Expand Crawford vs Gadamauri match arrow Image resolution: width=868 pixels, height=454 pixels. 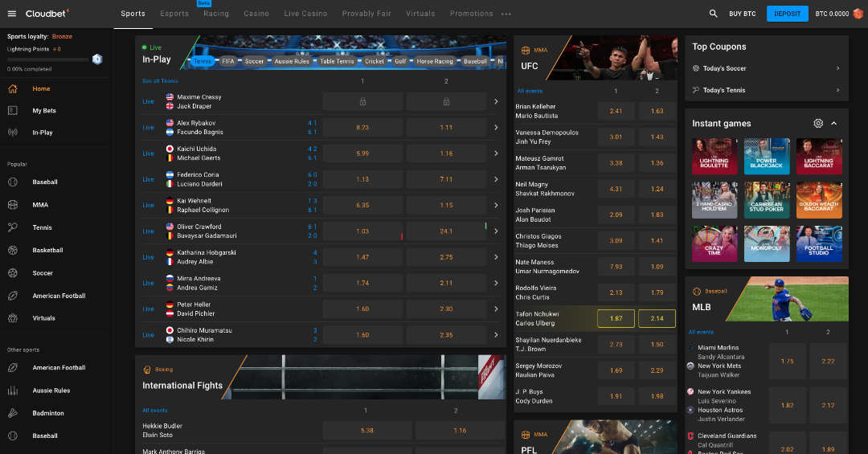496,231
